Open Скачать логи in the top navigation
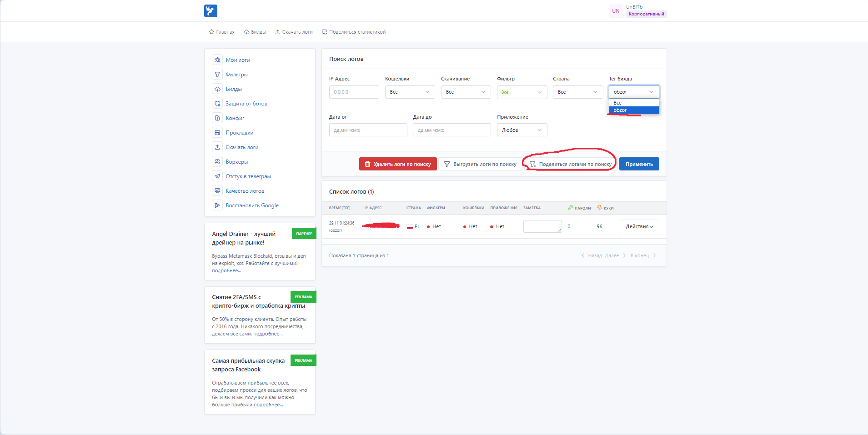Screen dimensions: 868x435 (294, 32)
